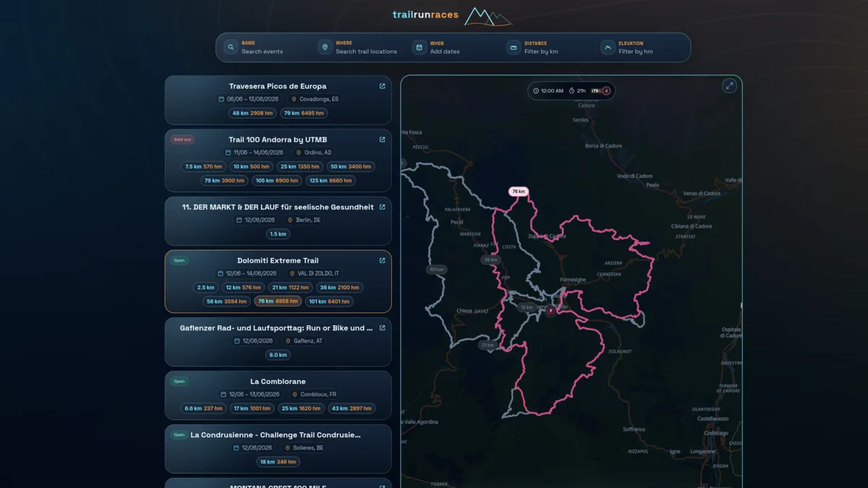The width and height of the screenshot is (868, 488).
Task: Select Andorra 79 km 3900 hm distance
Action: (225, 180)
